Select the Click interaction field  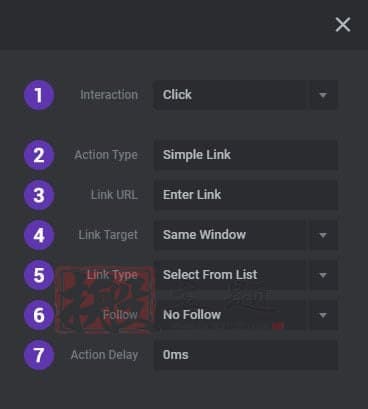tap(230, 95)
